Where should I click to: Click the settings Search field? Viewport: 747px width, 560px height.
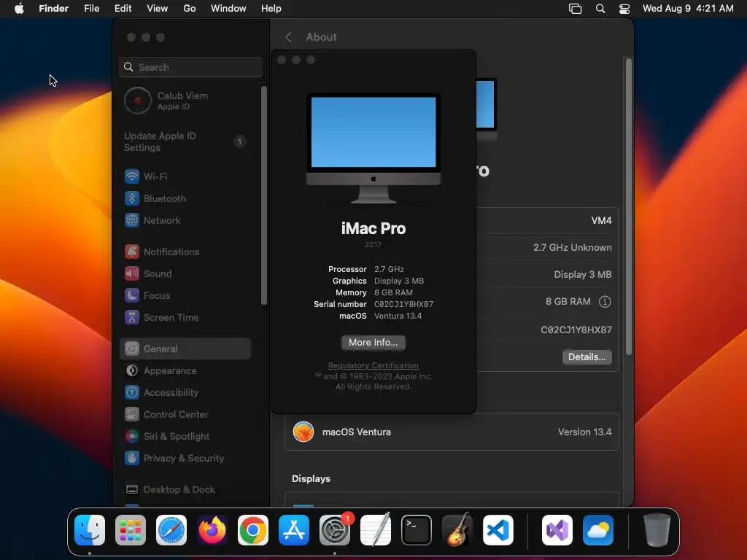coord(190,67)
